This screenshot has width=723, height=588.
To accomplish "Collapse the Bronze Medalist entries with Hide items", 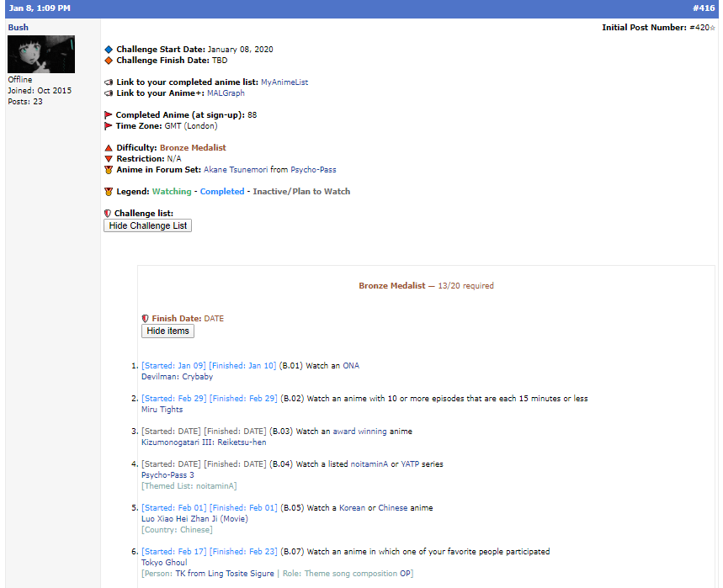I will click(167, 331).
